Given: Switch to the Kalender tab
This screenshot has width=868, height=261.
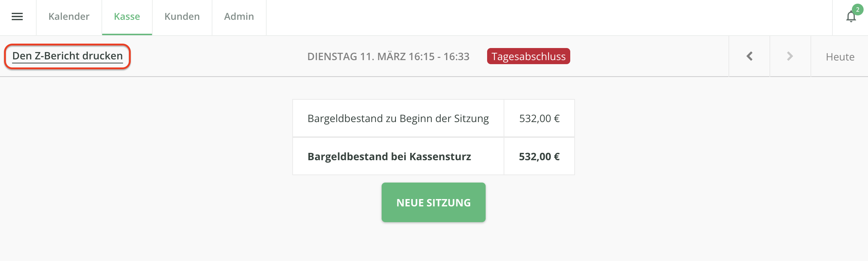Looking at the screenshot, I should tap(69, 17).
